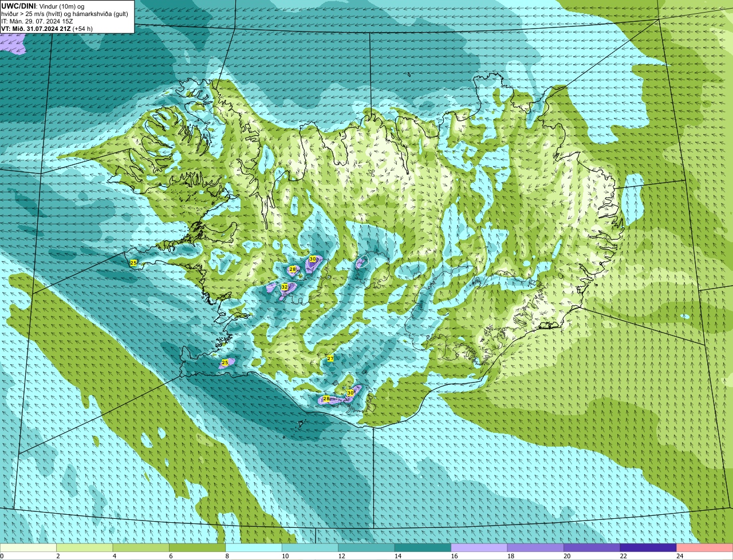Click the 'IT: Mán. 29. 07. 2024 15Z' line

click(x=37, y=21)
